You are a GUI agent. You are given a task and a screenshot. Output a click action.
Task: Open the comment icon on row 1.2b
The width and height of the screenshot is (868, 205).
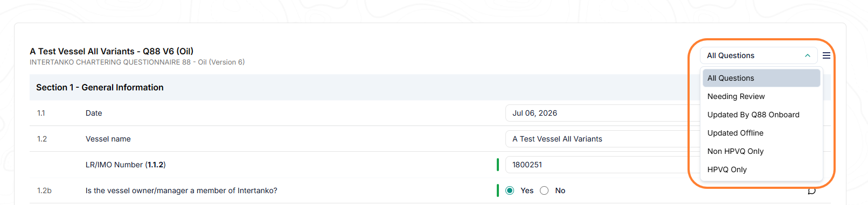[812, 191]
